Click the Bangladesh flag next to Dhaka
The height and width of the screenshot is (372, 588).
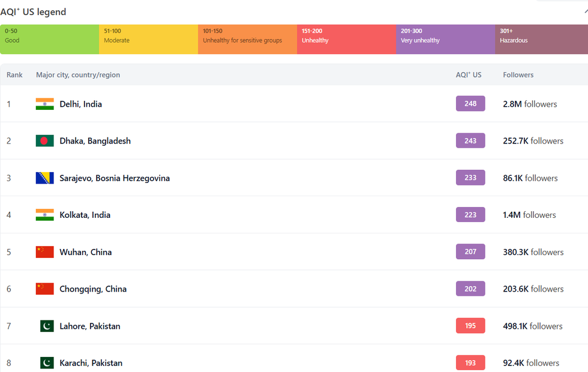pos(45,141)
